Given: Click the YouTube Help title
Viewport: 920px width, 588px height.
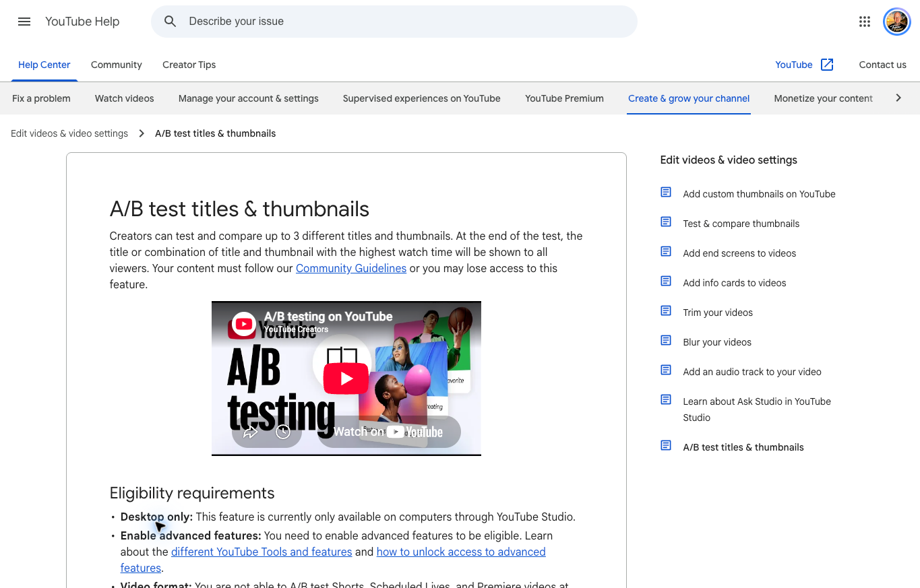Looking at the screenshot, I should coord(82,22).
